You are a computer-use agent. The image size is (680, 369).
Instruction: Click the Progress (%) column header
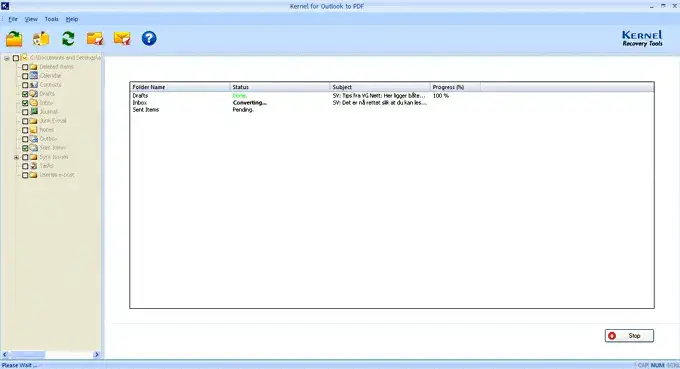(x=455, y=87)
